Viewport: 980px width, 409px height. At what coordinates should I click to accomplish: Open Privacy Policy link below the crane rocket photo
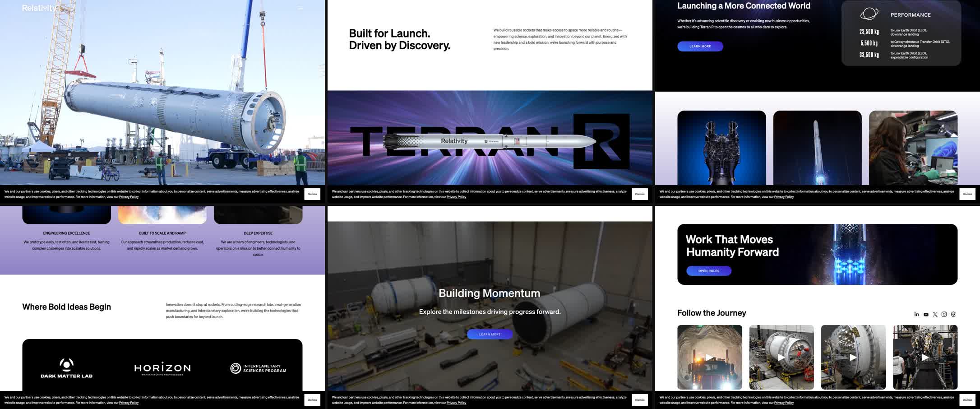click(129, 197)
